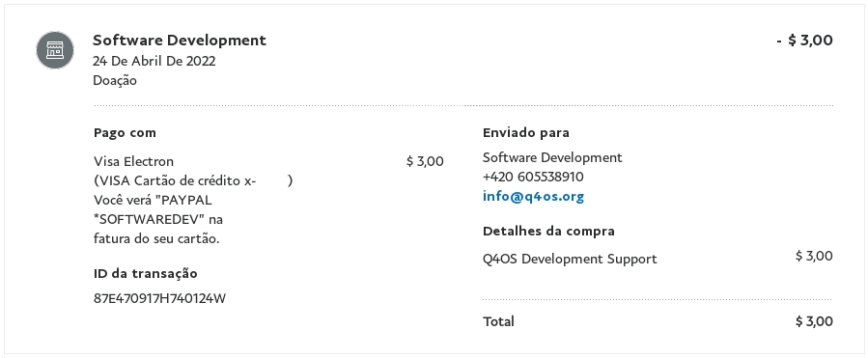Click the Software Development recipient name
868x358 pixels.
coord(552,157)
